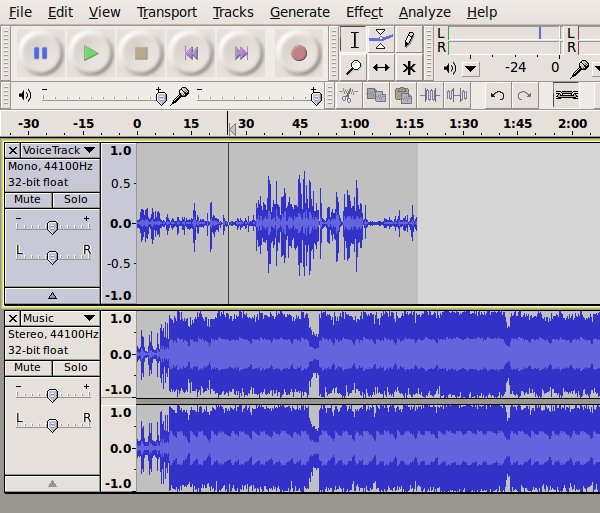
Task: Click Trim audio outside selection icon
Action: tap(429, 95)
